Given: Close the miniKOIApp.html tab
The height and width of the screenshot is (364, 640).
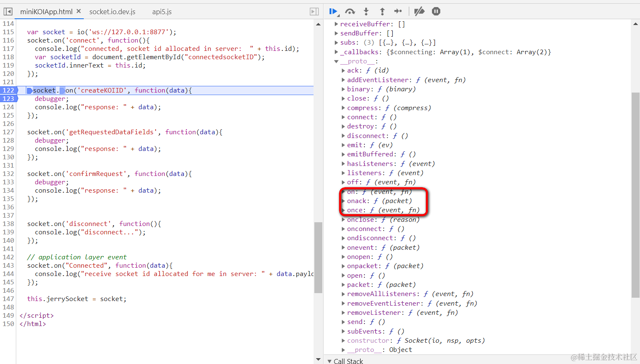Looking at the screenshot, I should 78,11.
